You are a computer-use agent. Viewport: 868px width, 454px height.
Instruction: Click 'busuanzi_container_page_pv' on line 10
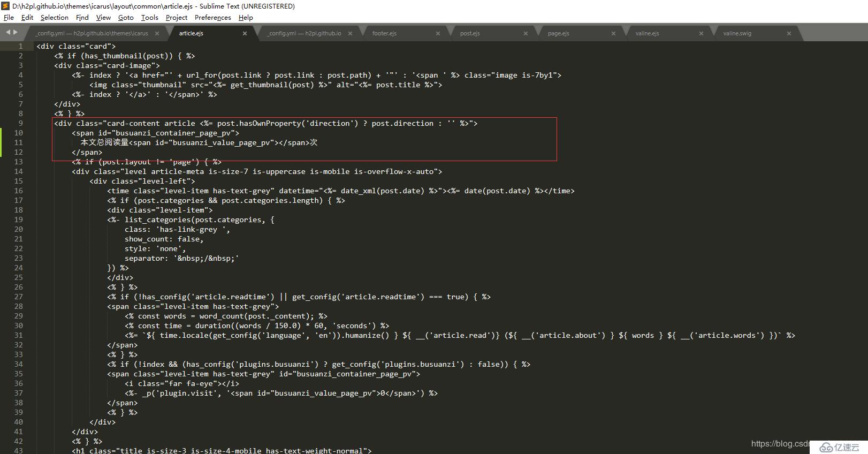173,133
